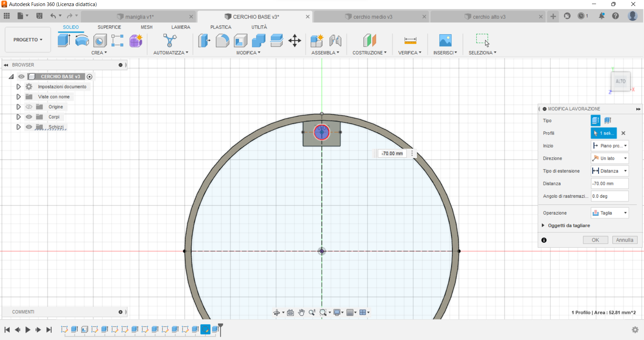Edit the Distanza value field

coord(609,183)
